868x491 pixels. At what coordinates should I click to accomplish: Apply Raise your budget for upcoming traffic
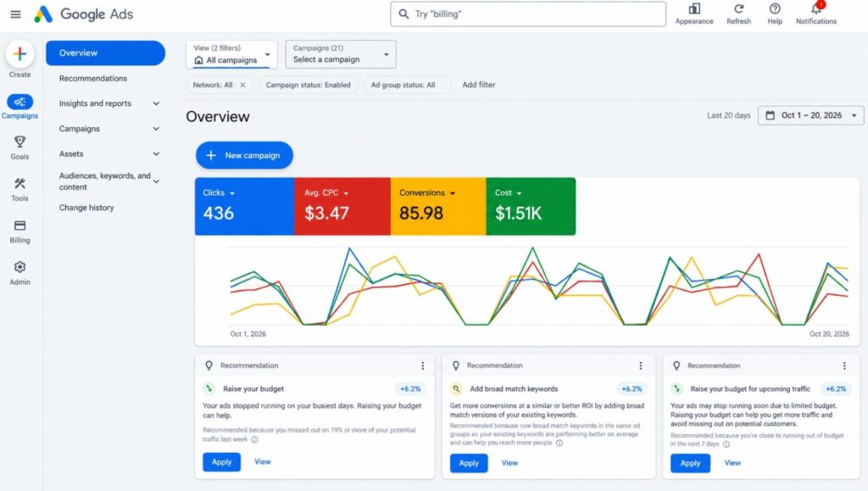(690, 463)
